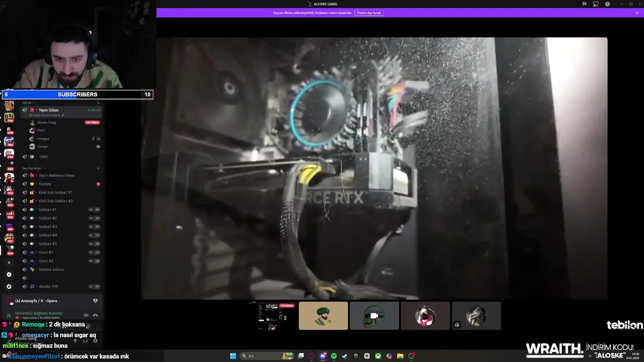
Task: Collapse the Ses Kanalları category
Action: pos(33,168)
